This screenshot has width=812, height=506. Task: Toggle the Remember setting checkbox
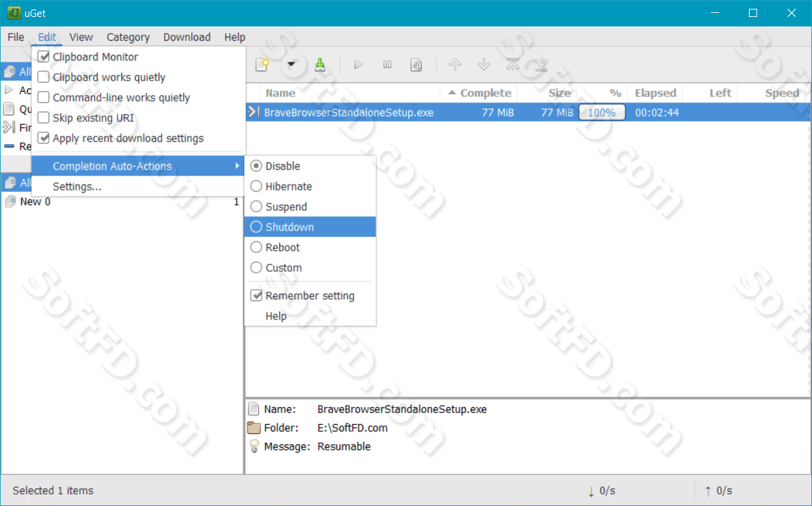click(256, 296)
